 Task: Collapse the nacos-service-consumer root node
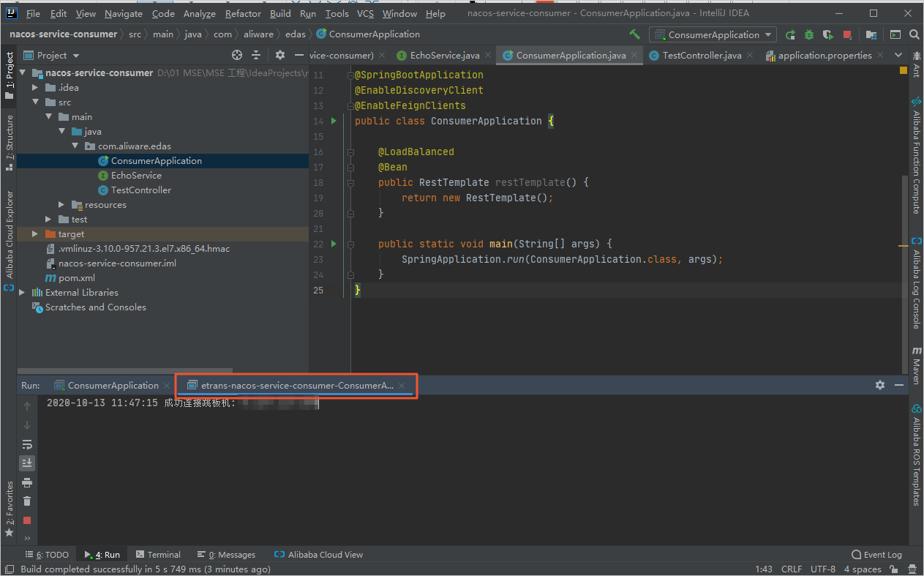[23, 73]
